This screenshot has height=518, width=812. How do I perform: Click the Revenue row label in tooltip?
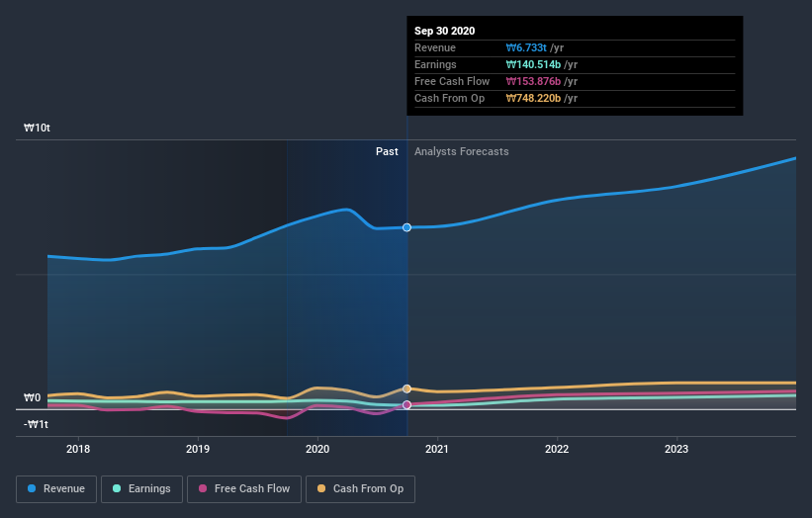coord(435,47)
